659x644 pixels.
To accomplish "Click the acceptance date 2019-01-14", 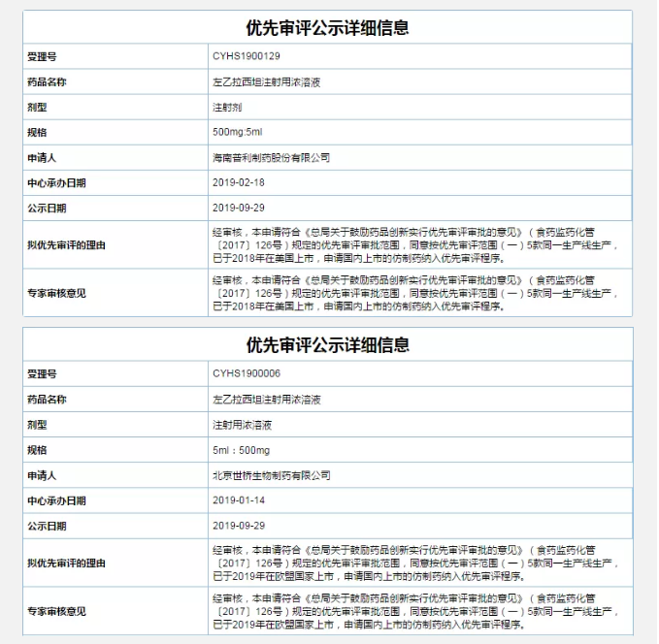I will [237, 500].
